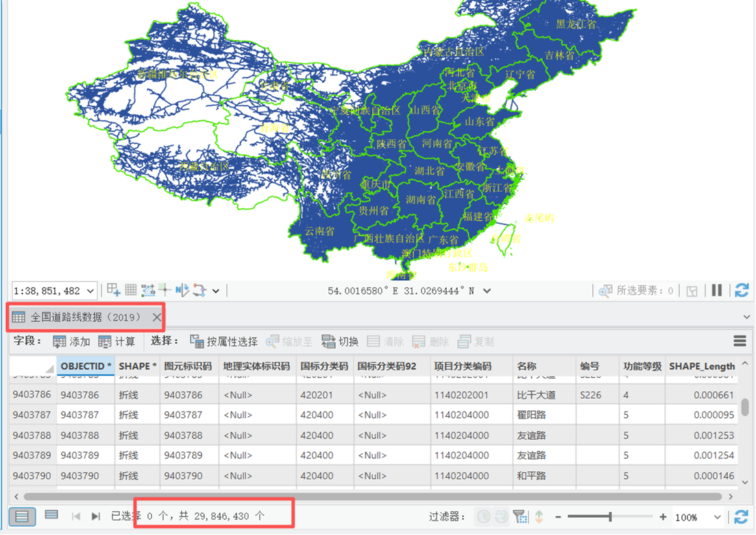This screenshot has height=535, width=756.
Task: Click the direction N arrow correction icon
Action: click(x=182, y=290)
